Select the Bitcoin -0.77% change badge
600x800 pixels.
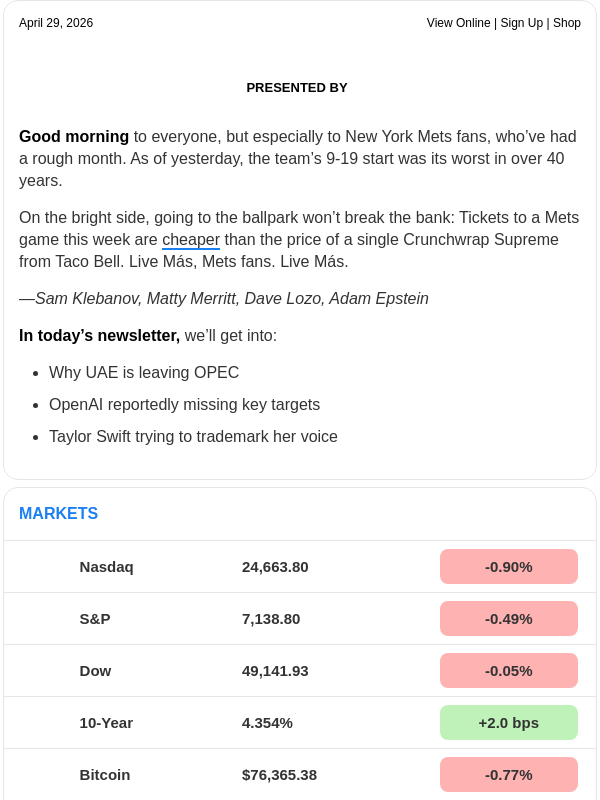coord(508,775)
